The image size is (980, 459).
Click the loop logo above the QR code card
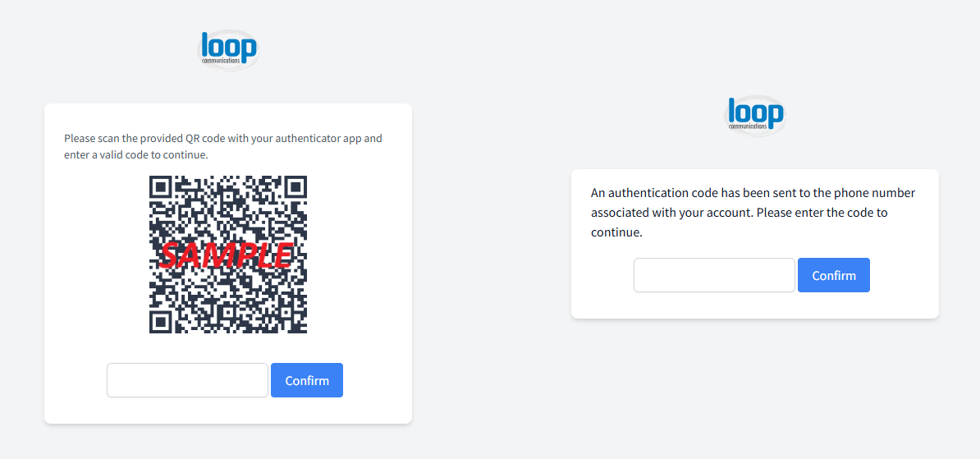(x=228, y=50)
